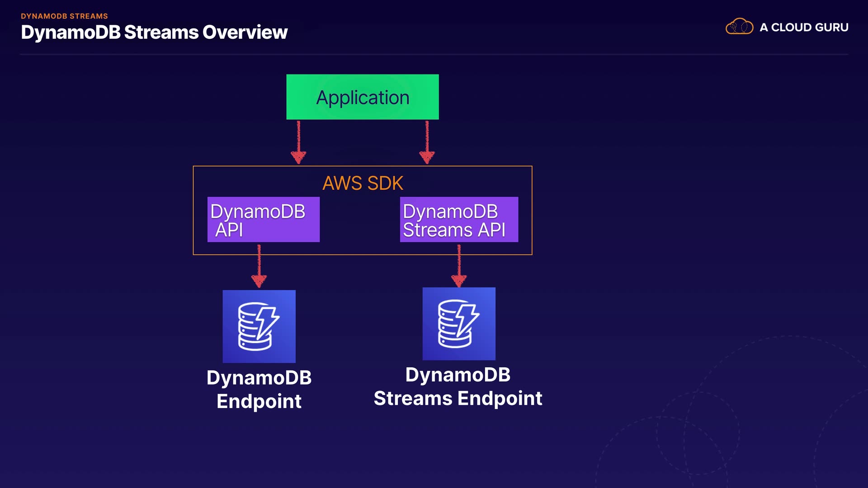Viewport: 868px width, 488px height.
Task: Click the right arrow below the Application box
Action: [427, 142]
